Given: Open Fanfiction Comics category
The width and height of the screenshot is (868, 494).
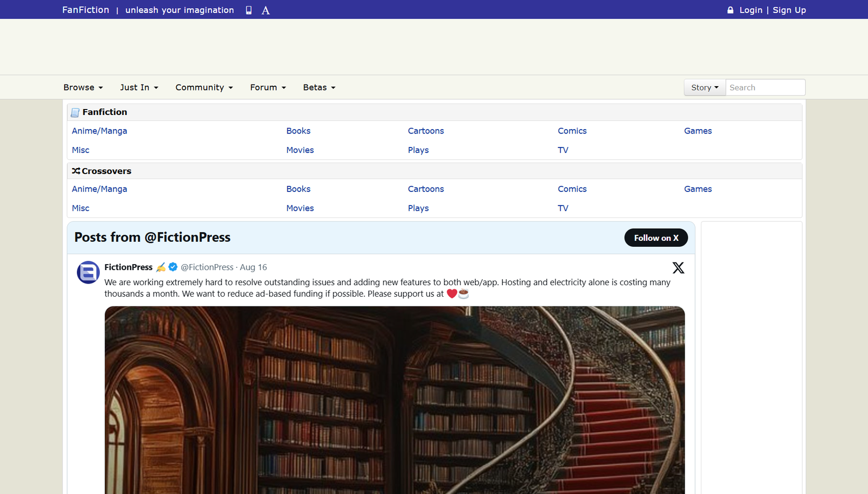Looking at the screenshot, I should pyautogui.click(x=572, y=131).
